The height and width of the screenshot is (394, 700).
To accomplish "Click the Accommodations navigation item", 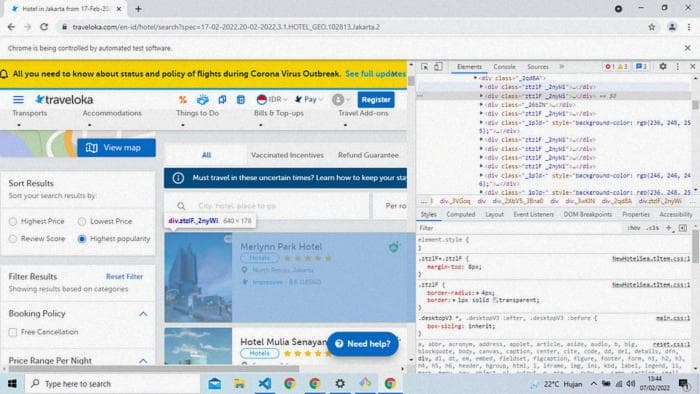I will coord(112,113).
